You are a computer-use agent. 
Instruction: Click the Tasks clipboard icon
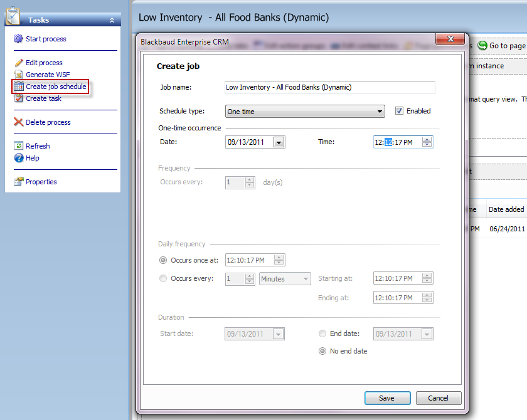[13, 16]
